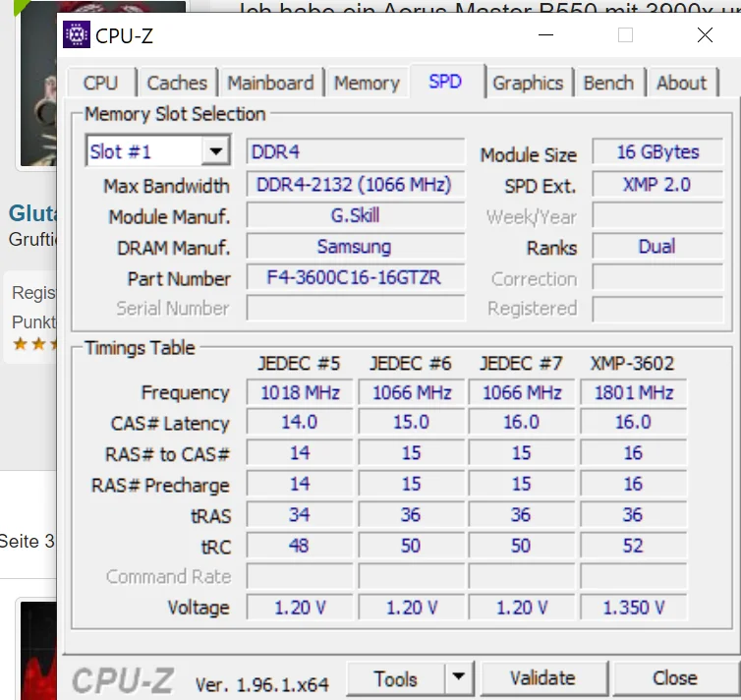Viewport: 741px width, 700px height.
Task: Click the 1018 MHz frequency cell
Action: pos(300,392)
